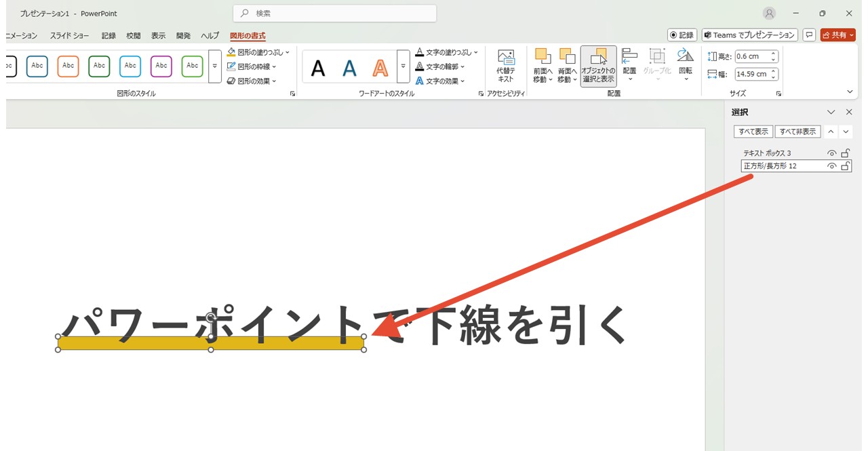Apply blue A WordArt style
This screenshot has height=451, width=868.
click(x=349, y=67)
